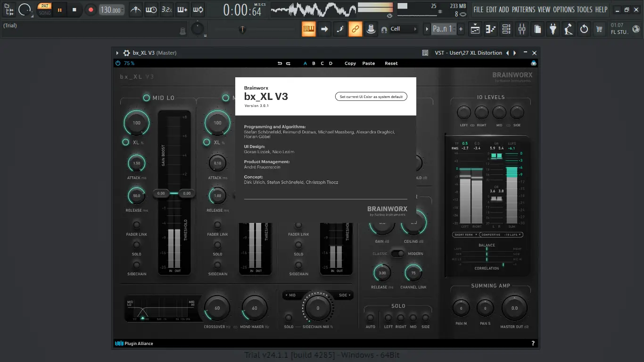Click the Copy button in plugin toolbar
The height and width of the screenshot is (362, 644).
pos(350,63)
